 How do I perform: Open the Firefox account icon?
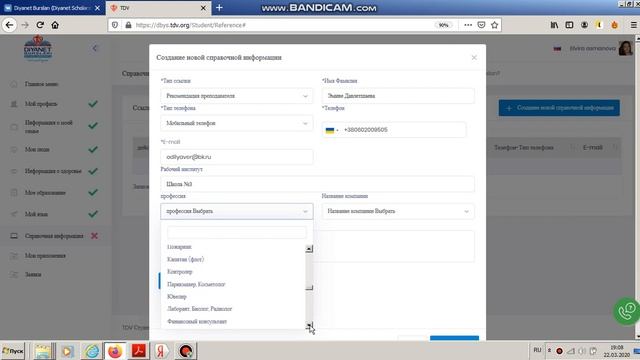click(584, 25)
